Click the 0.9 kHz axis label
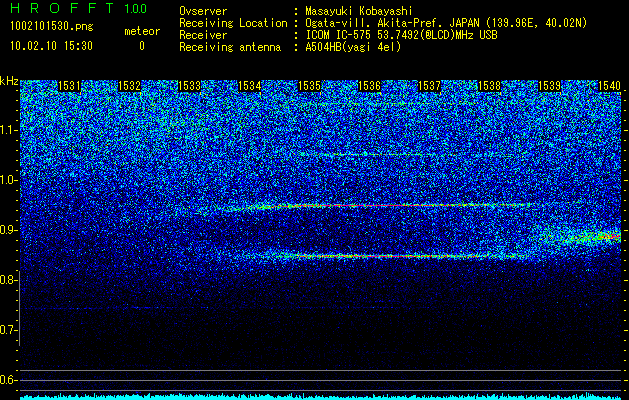Screen dimensions: 629x400 click(8, 230)
